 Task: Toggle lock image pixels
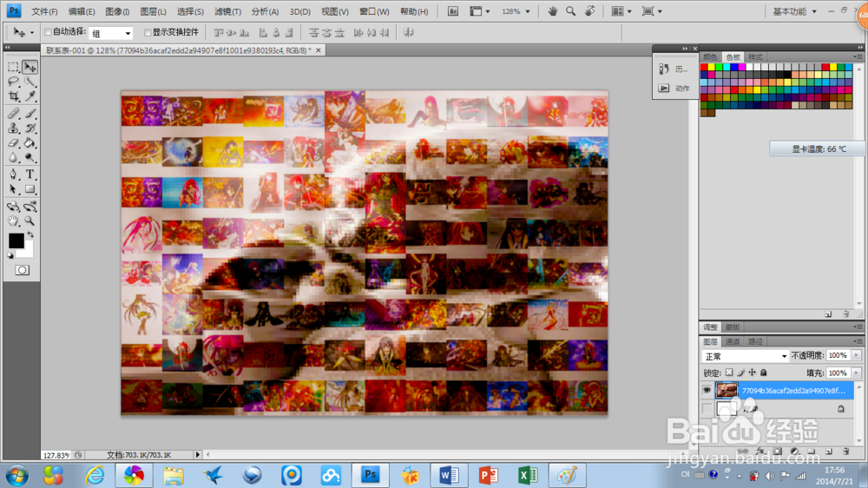pyautogui.click(x=740, y=373)
